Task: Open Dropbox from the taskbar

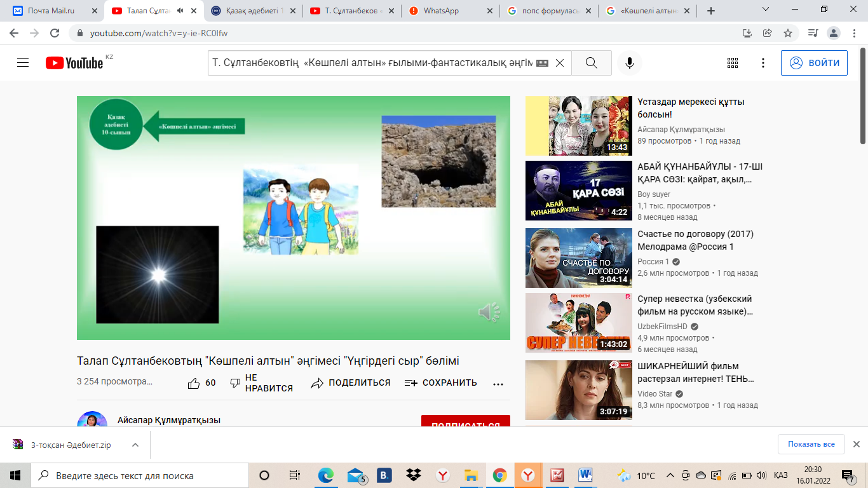Action: pos(414,475)
